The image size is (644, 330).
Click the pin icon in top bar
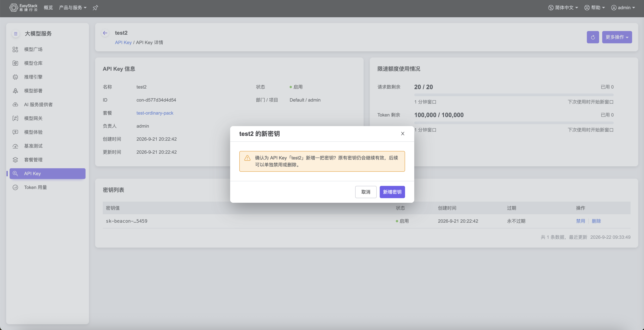(x=95, y=8)
